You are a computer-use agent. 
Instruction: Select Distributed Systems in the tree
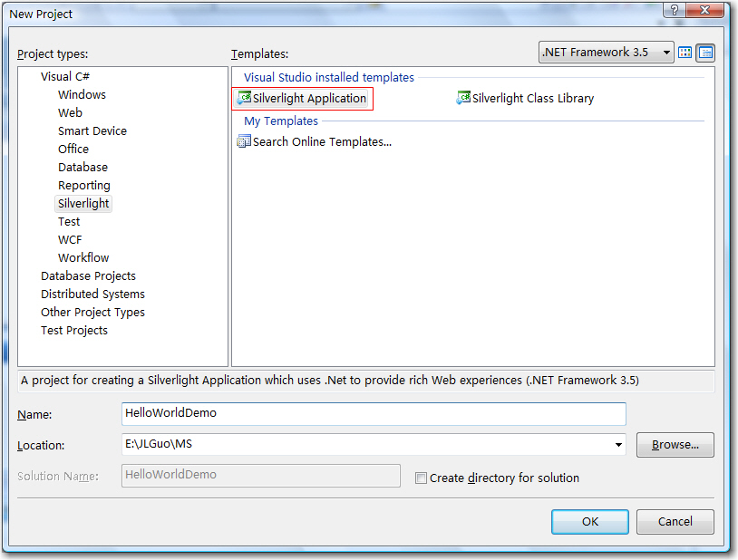point(92,294)
